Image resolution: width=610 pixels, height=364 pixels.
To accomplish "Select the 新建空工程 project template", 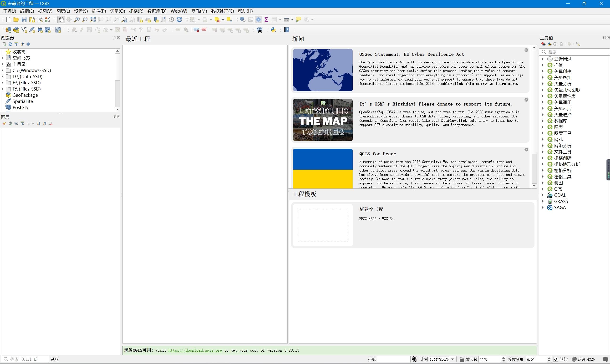I will click(413, 225).
